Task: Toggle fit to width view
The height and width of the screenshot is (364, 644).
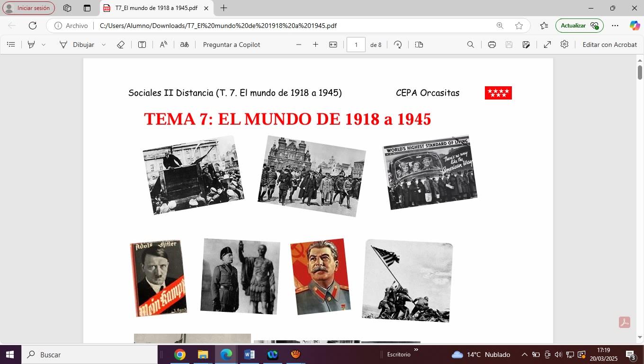Action: coord(333,45)
